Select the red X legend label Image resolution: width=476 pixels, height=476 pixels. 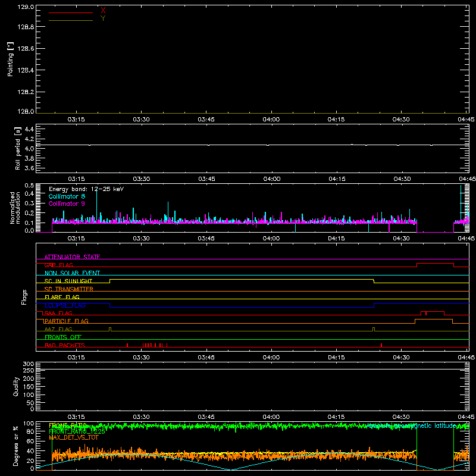tap(103, 11)
